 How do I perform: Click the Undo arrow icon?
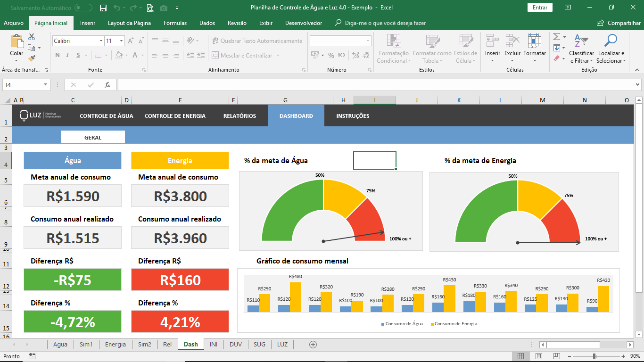click(x=117, y=8)
